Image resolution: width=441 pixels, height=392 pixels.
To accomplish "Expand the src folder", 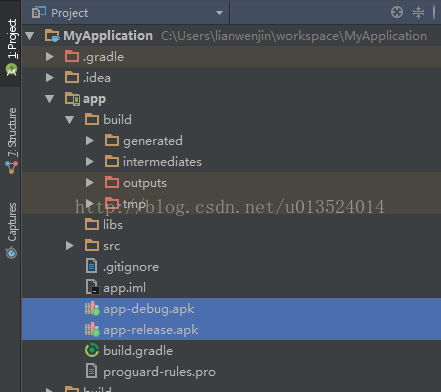I will [x=70, y=246].
